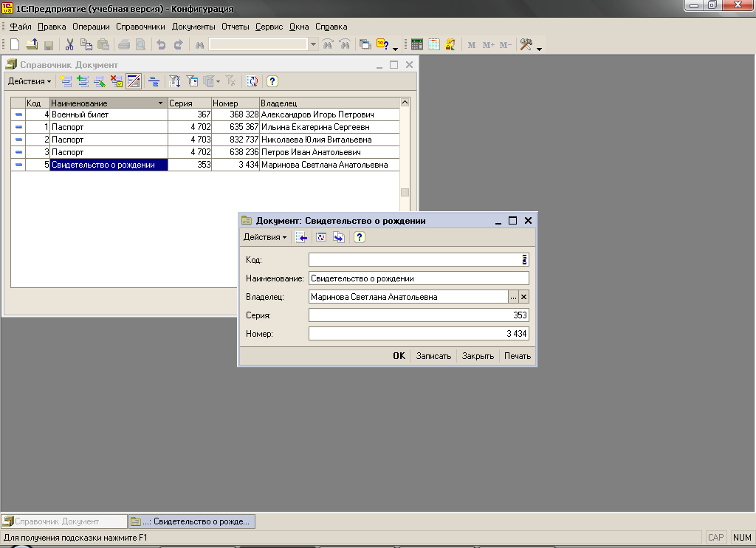Open the Действия dropdown in Справочник Документ window
756x548 pixels.
(30, 81)
